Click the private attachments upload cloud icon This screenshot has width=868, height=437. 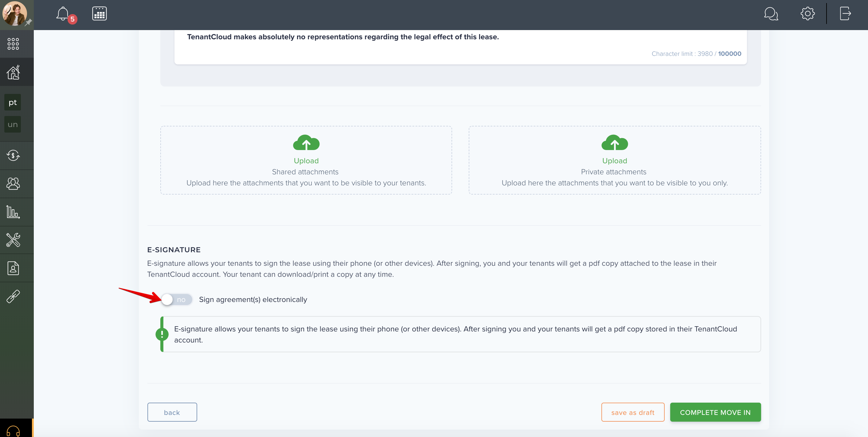pos(615,143)
